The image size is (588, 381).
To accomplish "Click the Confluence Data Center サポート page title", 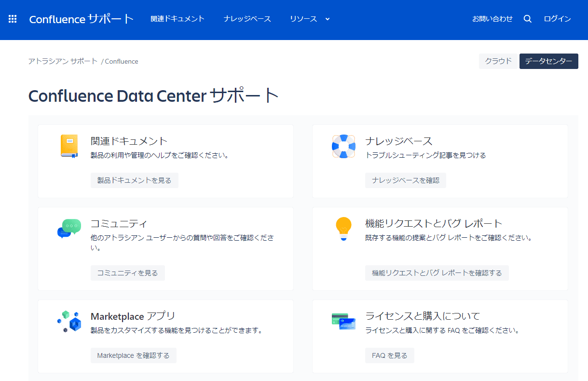I will point(154,95).
